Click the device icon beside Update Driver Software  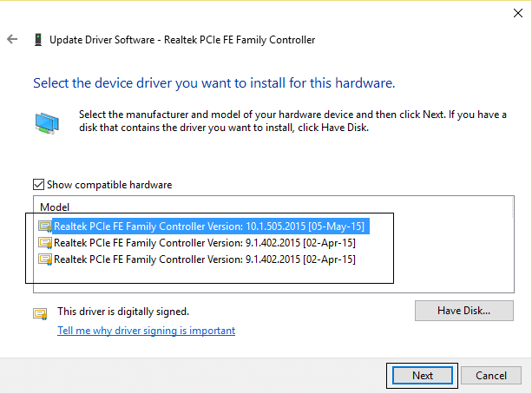click(x=37, y=40)
